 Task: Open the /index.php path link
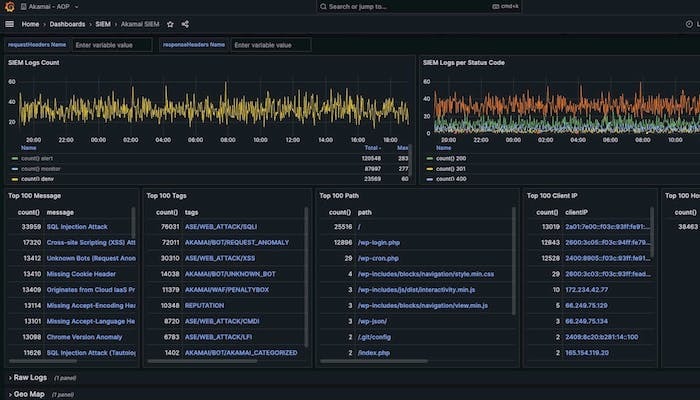tap(374, 353)
